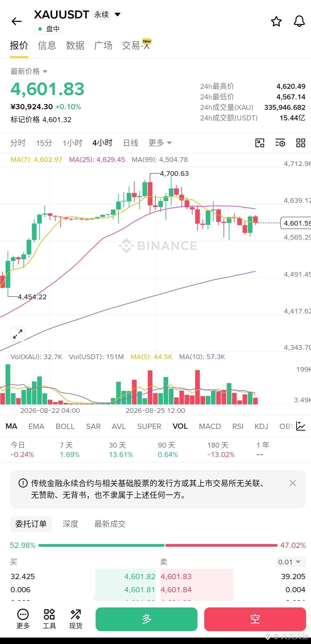
Task: Click the 4,454.22 low marker on chart
Action: coord(32,297)
